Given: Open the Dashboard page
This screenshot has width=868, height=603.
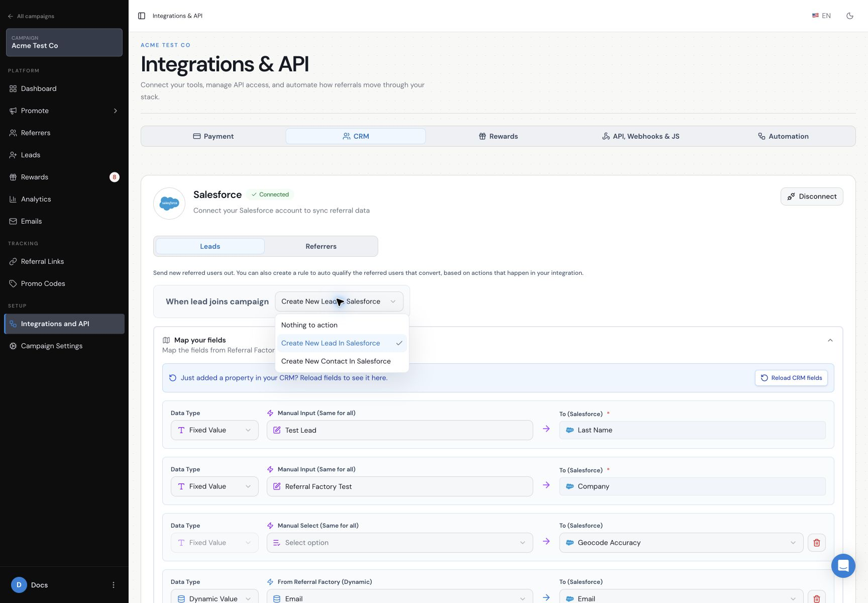Looking at the screenshot, I should [64, 88].
